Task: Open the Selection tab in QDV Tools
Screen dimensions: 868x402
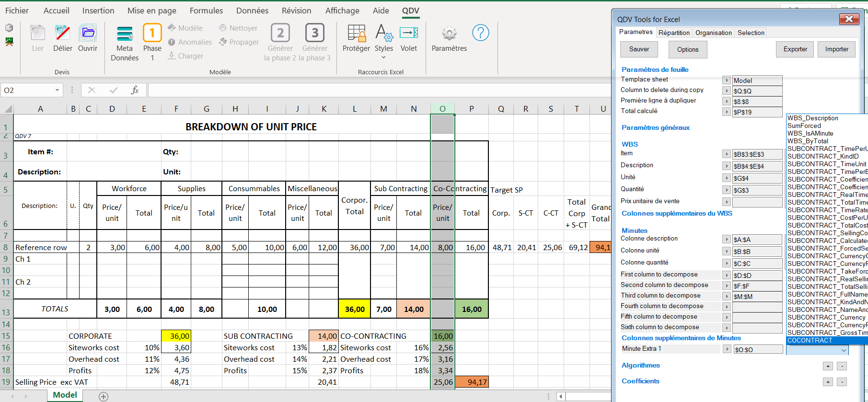Action: (x=751, y=33)
